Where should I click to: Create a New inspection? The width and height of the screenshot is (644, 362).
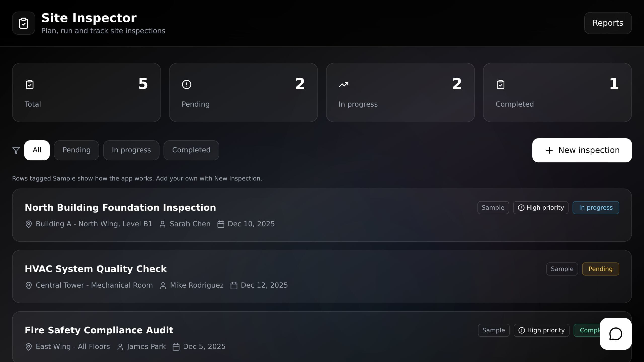tap(582, 150)
